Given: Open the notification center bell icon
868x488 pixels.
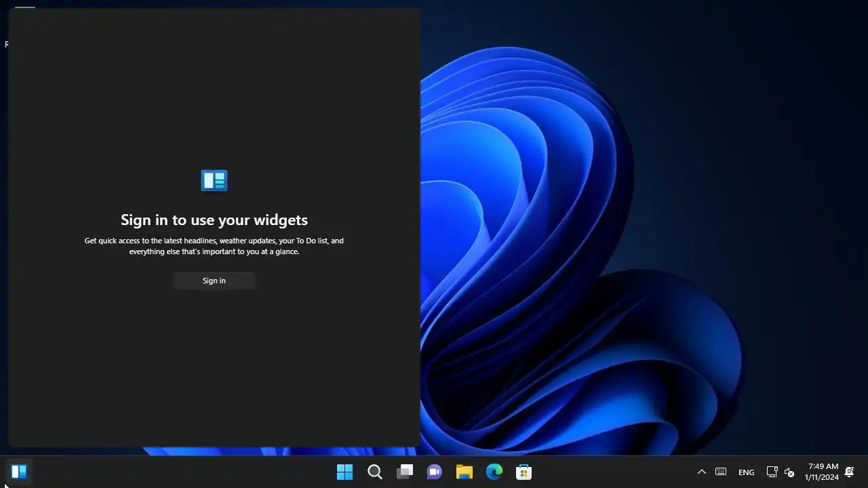Looking at the screenshot, I should 849,472.
